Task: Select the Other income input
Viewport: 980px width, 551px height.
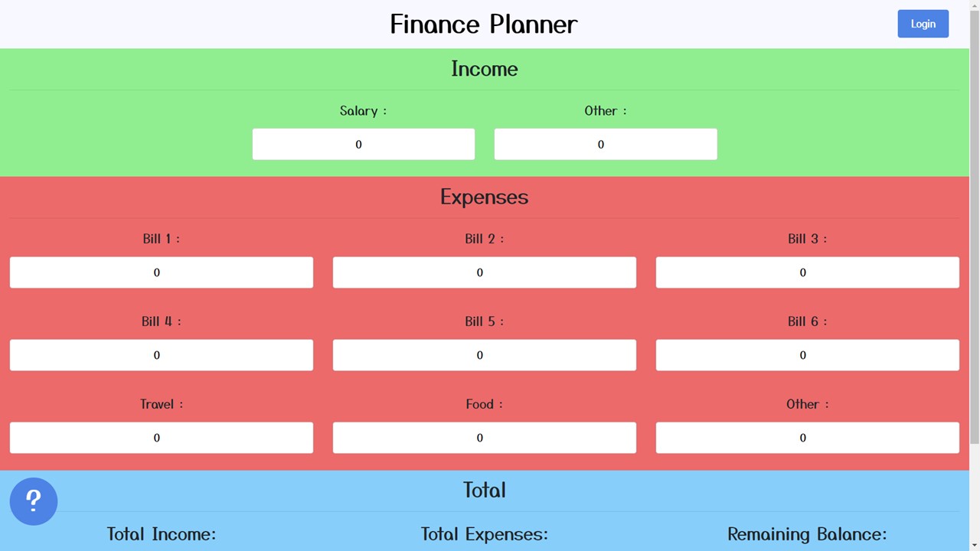Action: 606,145
